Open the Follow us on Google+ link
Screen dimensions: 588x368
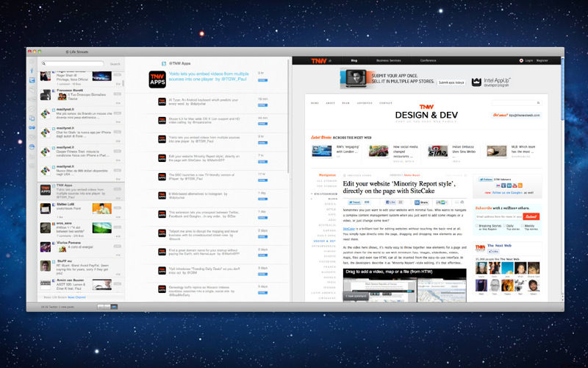[x=507, y=193]
